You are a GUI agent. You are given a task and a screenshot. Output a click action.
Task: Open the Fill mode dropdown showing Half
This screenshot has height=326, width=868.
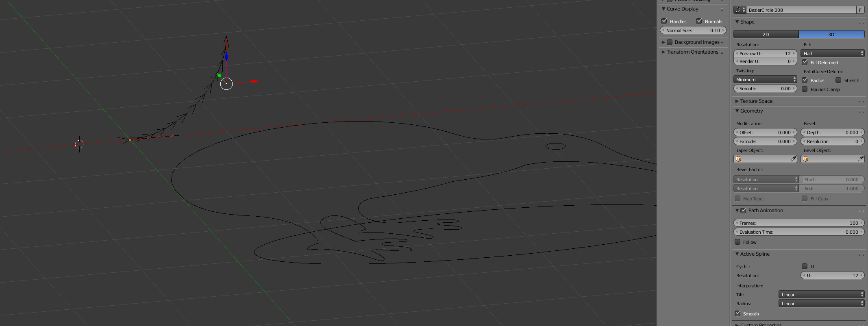point(832,53)
